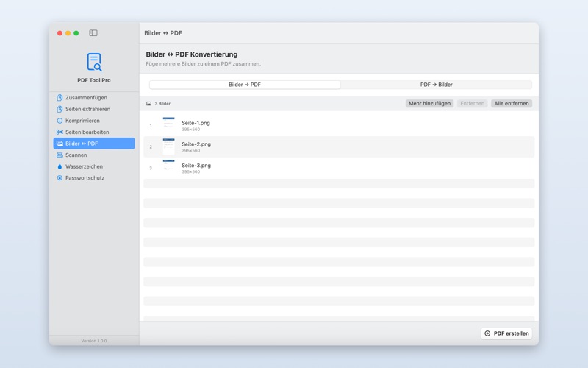This screenshot has width=588, height=368.
Task: Go to Seiten extrahieren
Action: [x=94, y=109]
